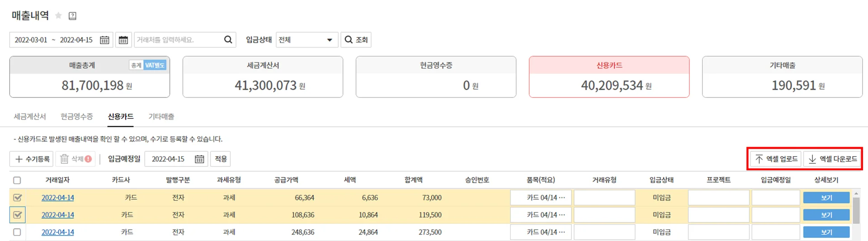Toggle the select-all checkbox in table header
868x241 pixels.
click(x=17, y=180)
